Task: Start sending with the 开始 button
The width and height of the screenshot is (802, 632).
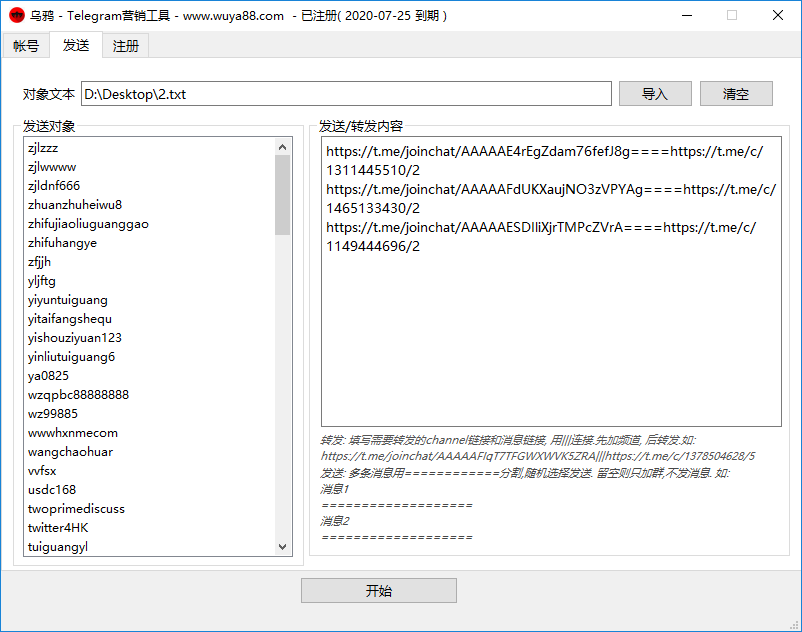Action: [378, 591]
